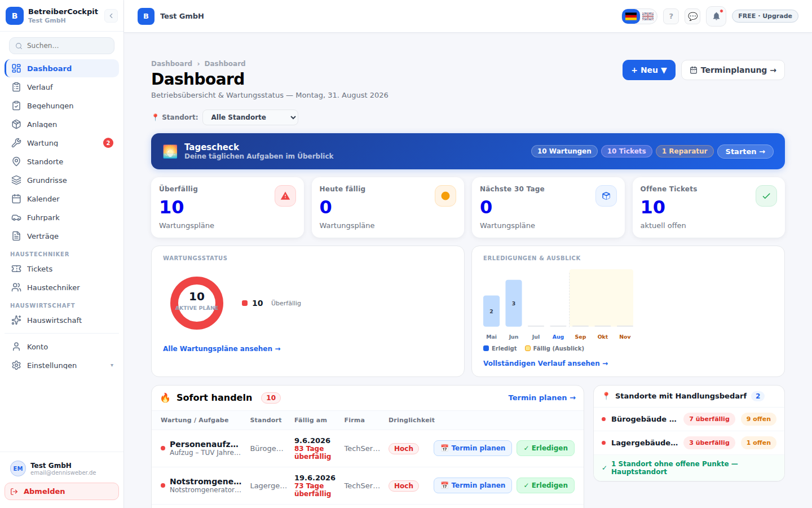Open the notification bell icon
This screenshot has width=812, height=508.
point(716,16)
